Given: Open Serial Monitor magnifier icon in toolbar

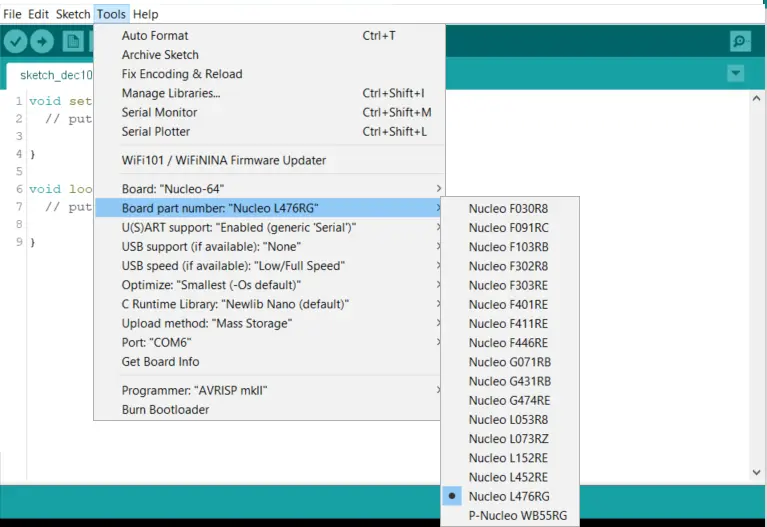Looking at the screenshot, I should 740,41.
